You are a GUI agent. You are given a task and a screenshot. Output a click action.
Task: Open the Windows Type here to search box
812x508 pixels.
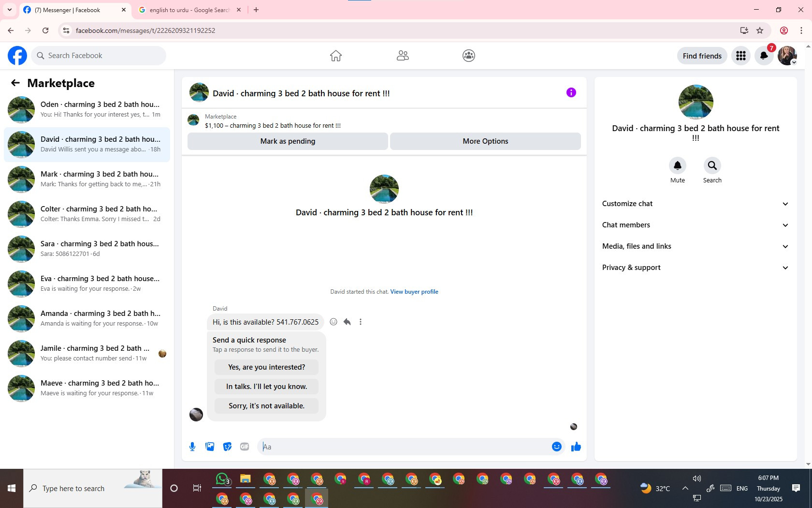93,488
